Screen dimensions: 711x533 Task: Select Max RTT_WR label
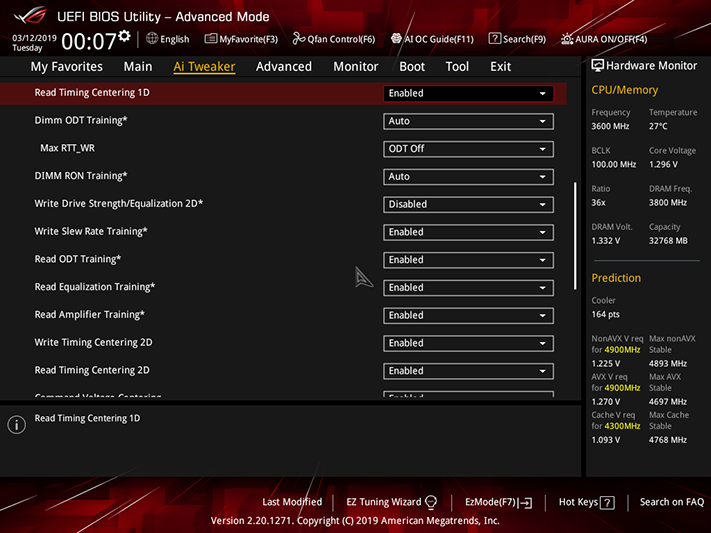point(68,148)
